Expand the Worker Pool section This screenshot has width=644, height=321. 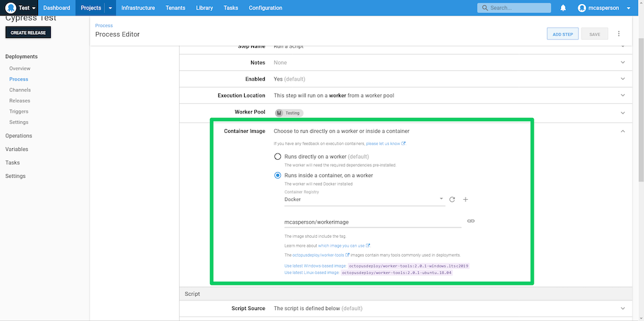click(622, 112)
